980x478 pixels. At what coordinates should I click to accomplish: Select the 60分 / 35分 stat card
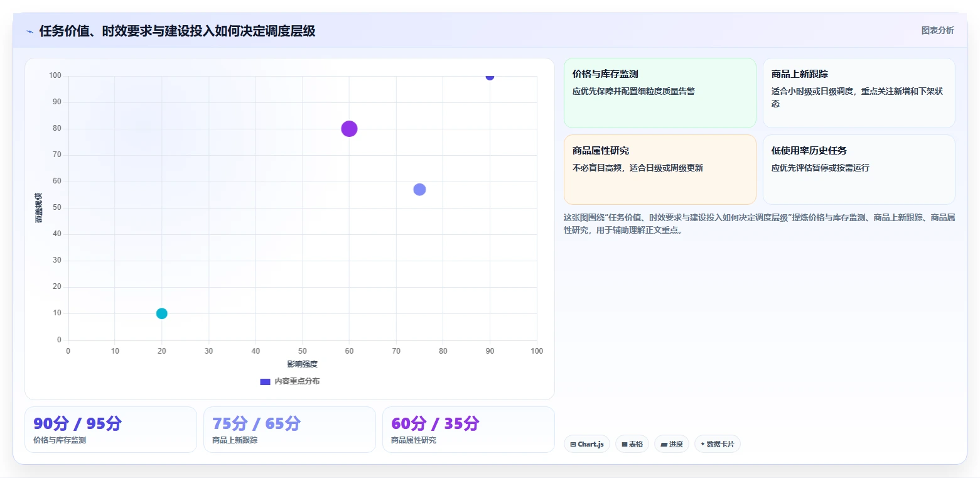468,430
